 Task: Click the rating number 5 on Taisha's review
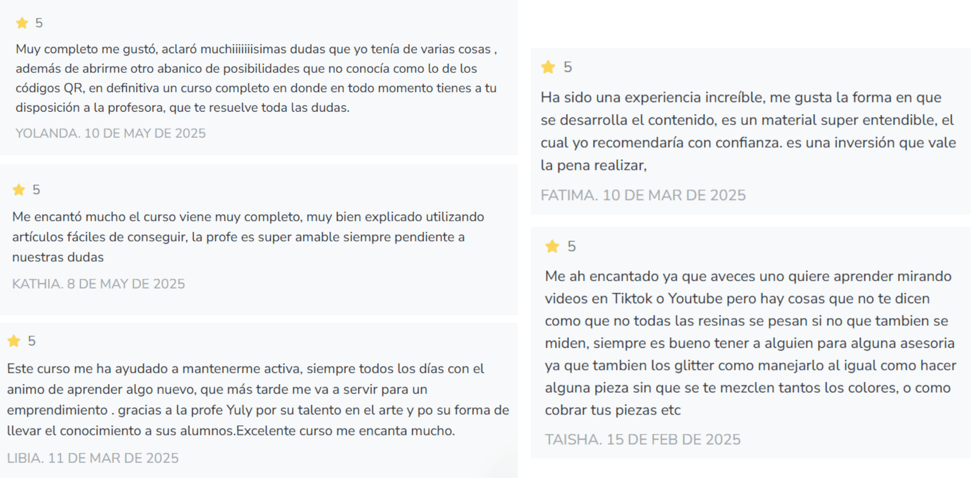pos(572,246)
